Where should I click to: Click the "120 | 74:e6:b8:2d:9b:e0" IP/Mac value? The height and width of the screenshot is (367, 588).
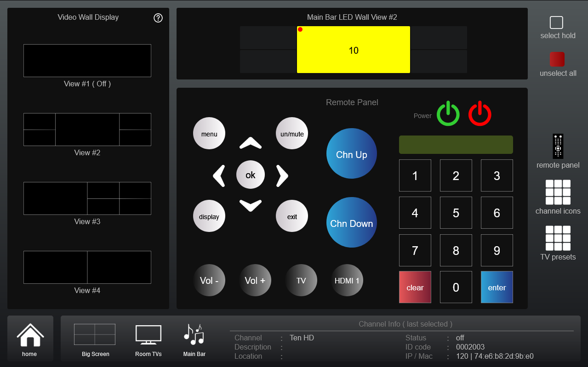coord(495,356)
